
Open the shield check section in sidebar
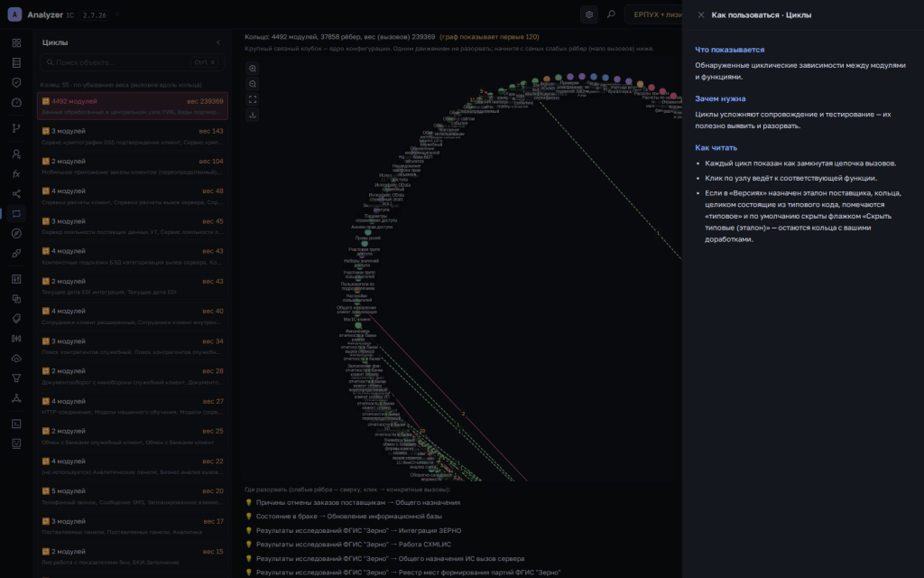point(16,82)
